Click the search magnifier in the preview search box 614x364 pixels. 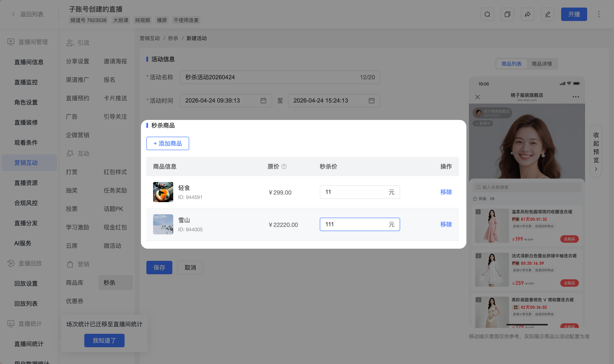click(478, 187)
